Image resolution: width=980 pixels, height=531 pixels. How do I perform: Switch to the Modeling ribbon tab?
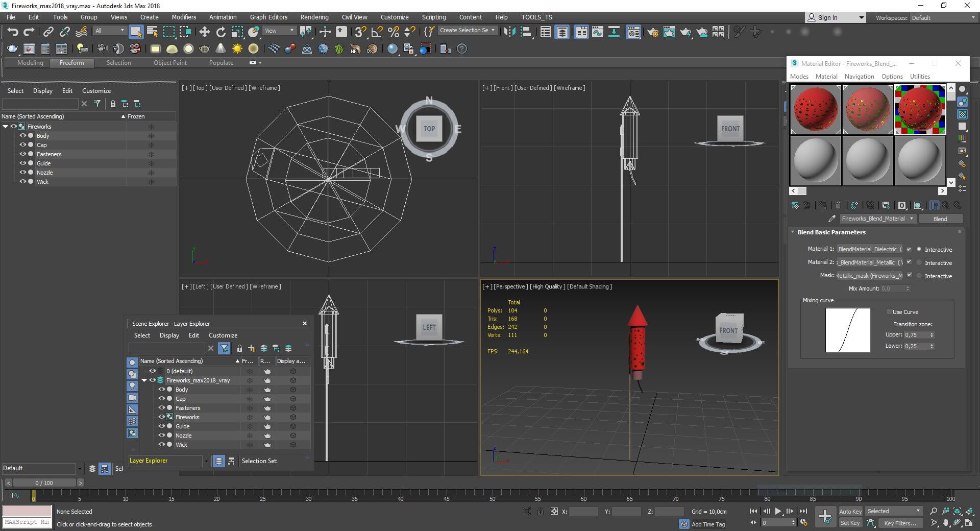[x=30, y=63]
